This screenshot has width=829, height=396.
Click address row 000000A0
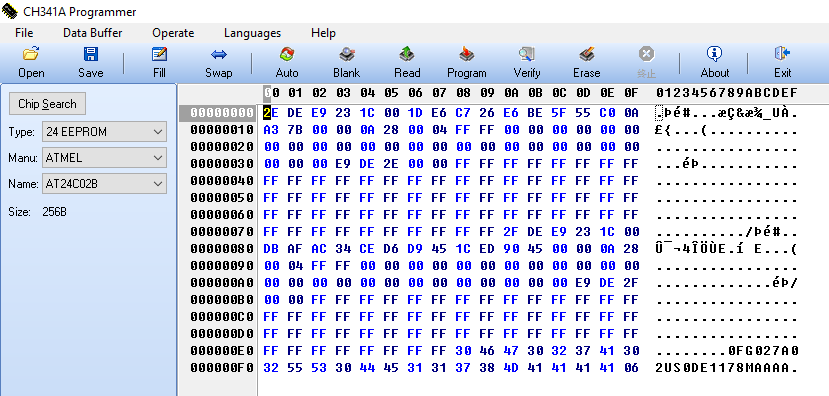222,283
